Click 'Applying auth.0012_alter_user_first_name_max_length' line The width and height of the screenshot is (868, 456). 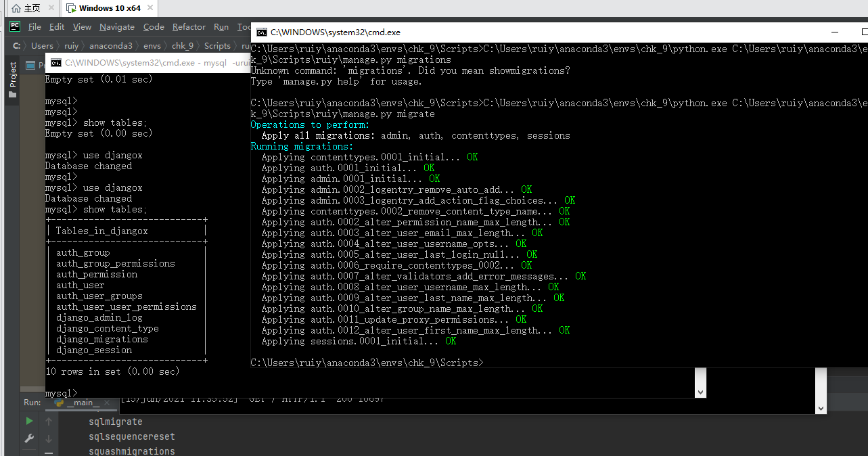[x=415, y=330]
